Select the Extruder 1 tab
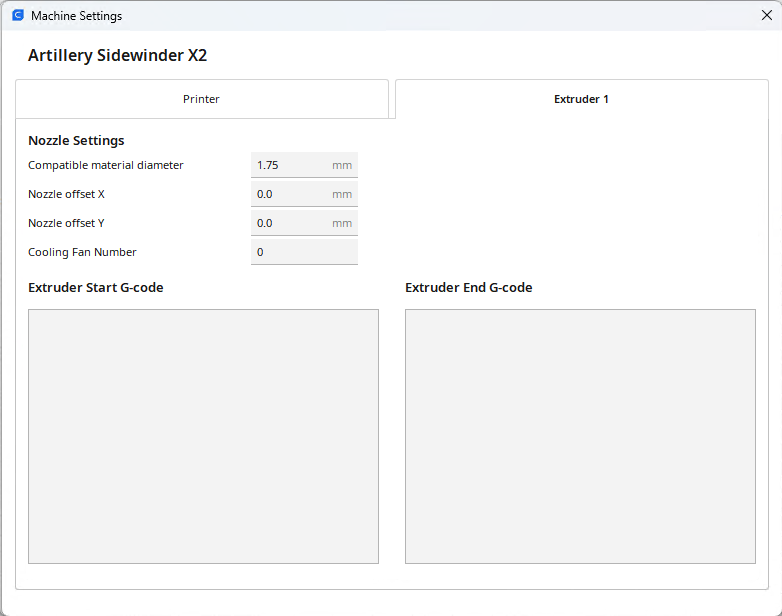The width and height of the screenshot is (782, 616). pyautogui.click(x=581, y=99)
